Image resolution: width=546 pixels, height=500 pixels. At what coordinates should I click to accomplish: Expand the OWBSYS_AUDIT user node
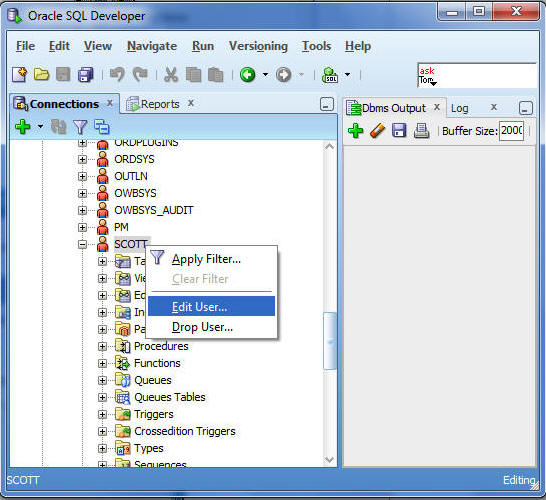coord(82,210)
